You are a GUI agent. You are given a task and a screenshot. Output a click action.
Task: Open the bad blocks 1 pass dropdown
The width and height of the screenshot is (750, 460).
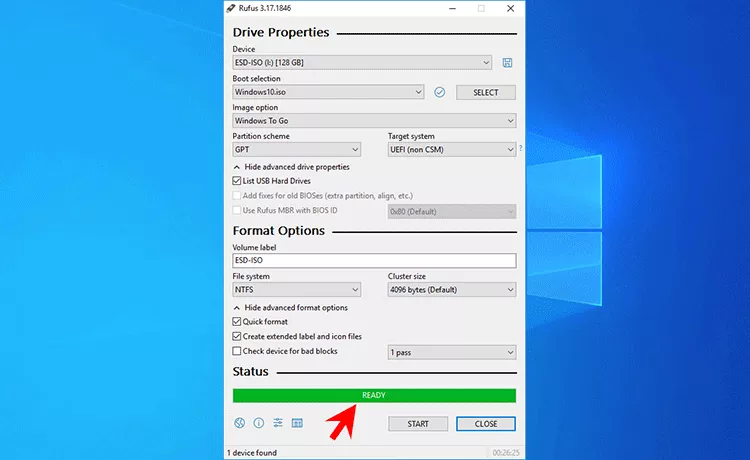point(452,352)
